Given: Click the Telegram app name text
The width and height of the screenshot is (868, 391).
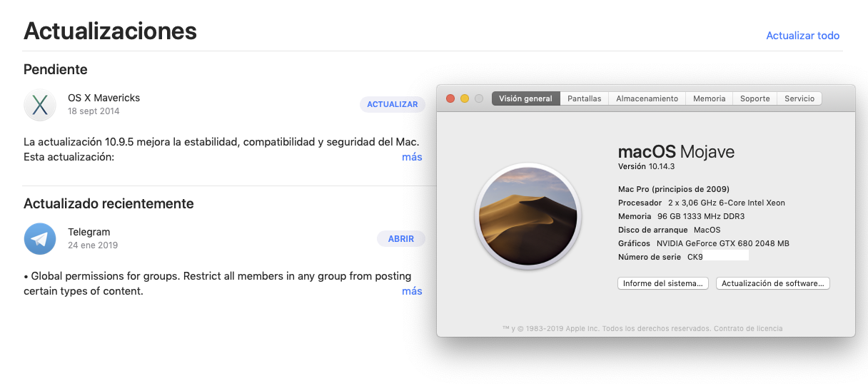Looking at the screenshot, I should coord(89,232).
